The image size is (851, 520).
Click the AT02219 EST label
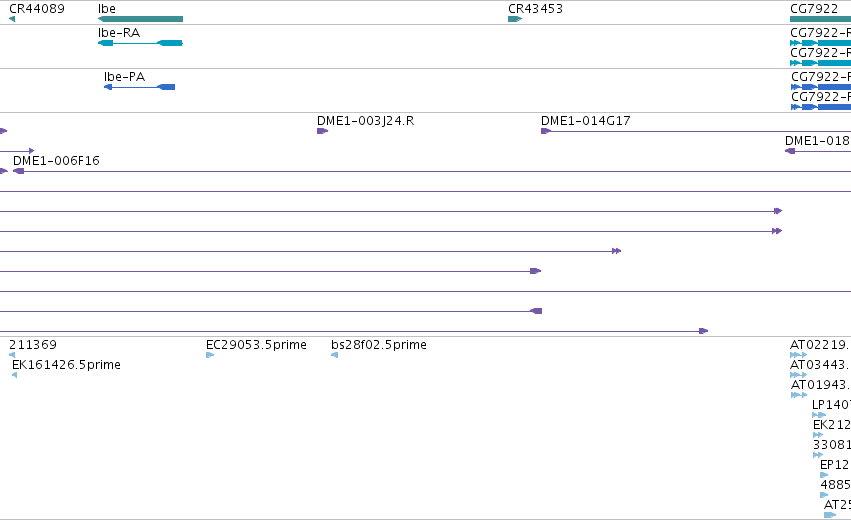point(818,345)
